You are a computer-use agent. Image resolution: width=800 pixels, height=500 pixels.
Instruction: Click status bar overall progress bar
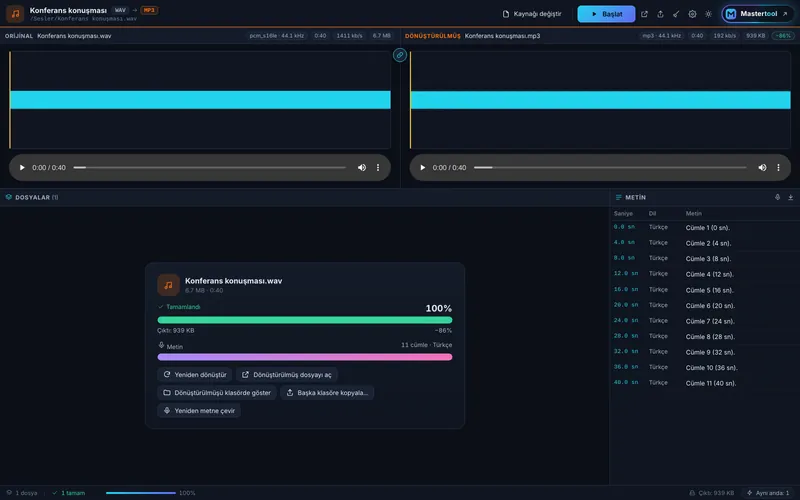click(141, 493)
